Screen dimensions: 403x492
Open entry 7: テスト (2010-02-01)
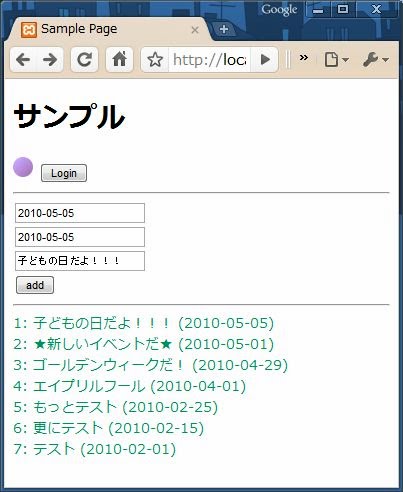95,449
